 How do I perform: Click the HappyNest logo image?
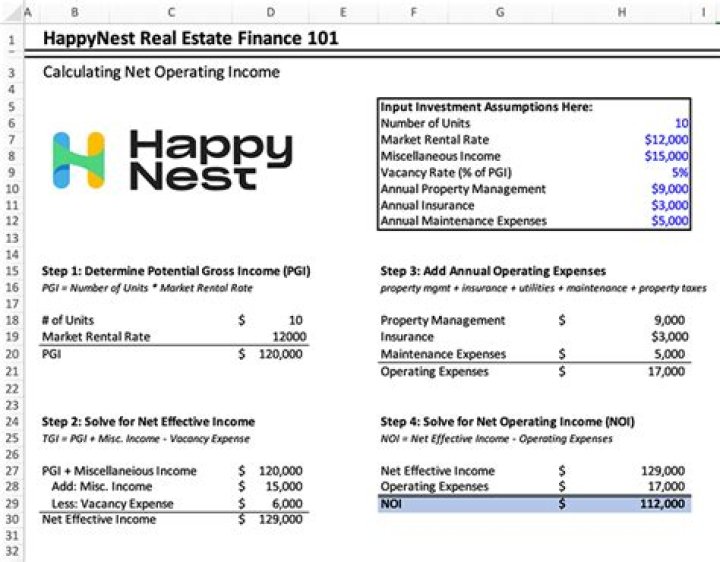173,159
